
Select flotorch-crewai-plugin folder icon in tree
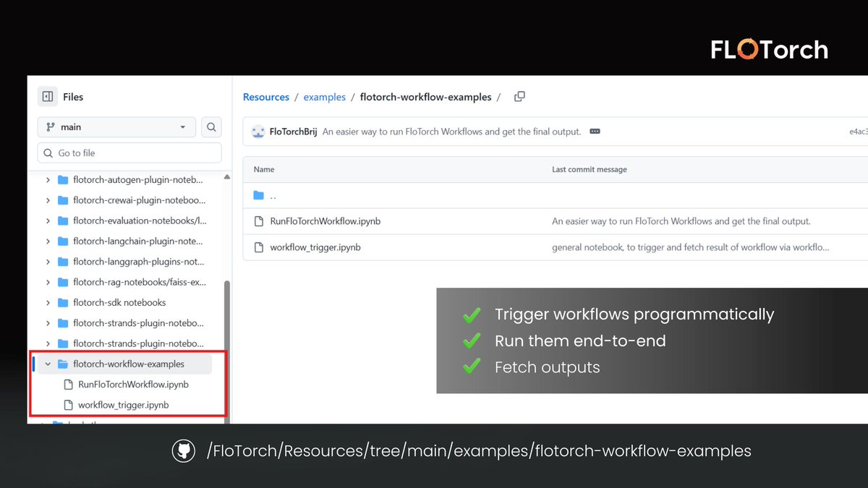pyautogui.click(x=62, y=200)
